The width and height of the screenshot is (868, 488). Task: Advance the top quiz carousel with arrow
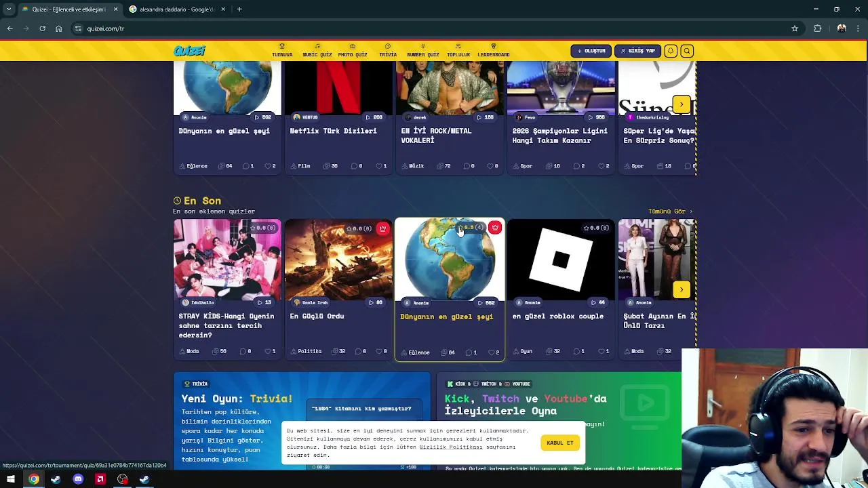tap(682, 104)
